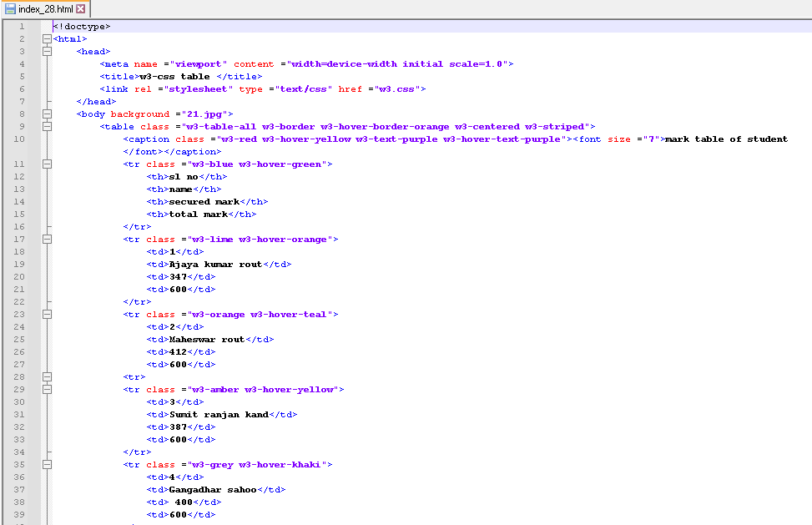Collapse the w3-orange row fold marker

pos(47,315)
